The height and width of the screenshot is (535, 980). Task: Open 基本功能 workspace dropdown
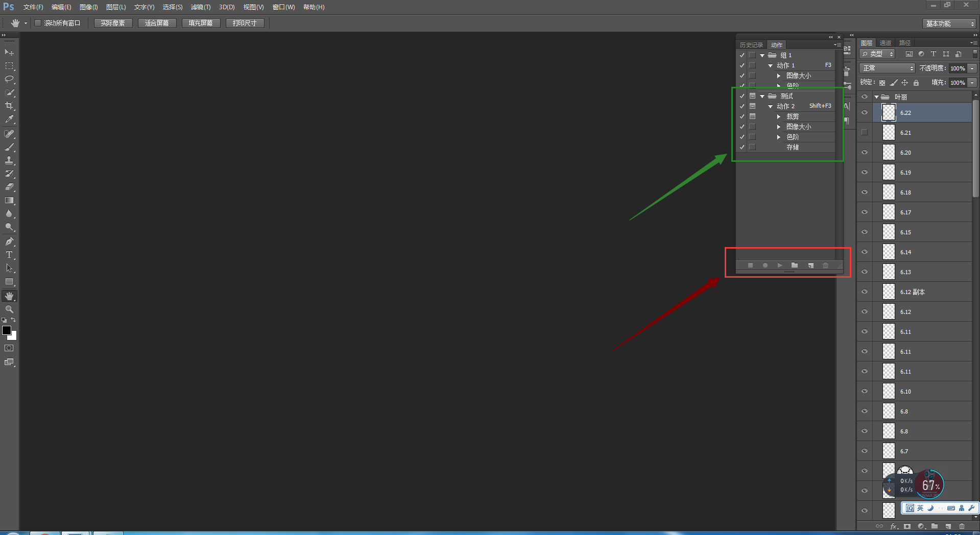tap(950, 23)
